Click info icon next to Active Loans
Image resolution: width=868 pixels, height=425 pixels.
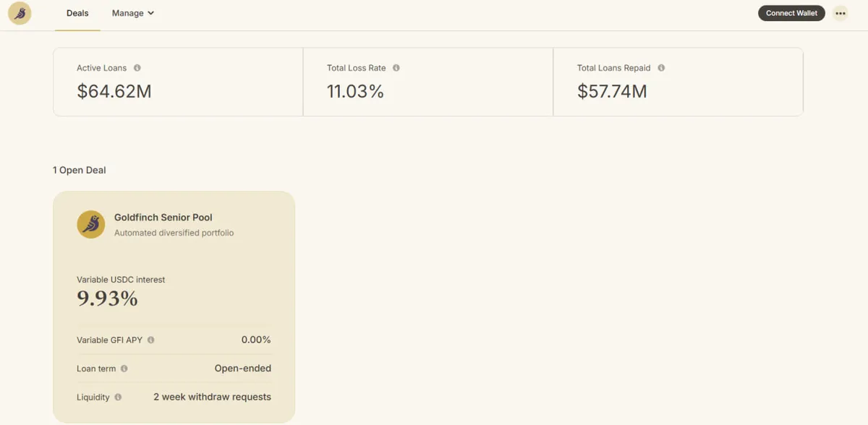pos(137,68)
